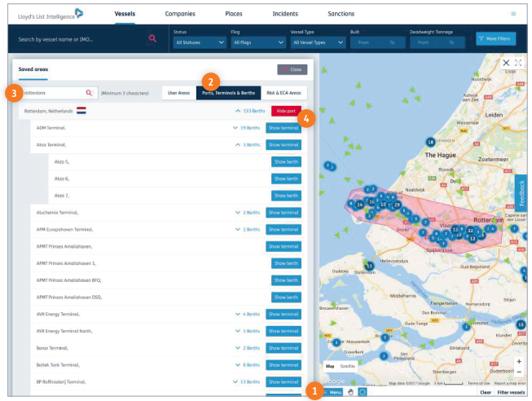Open the Incidents tab

click(285, 14)
